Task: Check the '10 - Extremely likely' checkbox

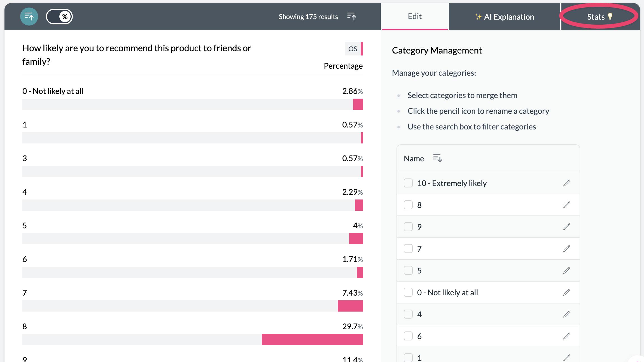Action: (408, 183)
